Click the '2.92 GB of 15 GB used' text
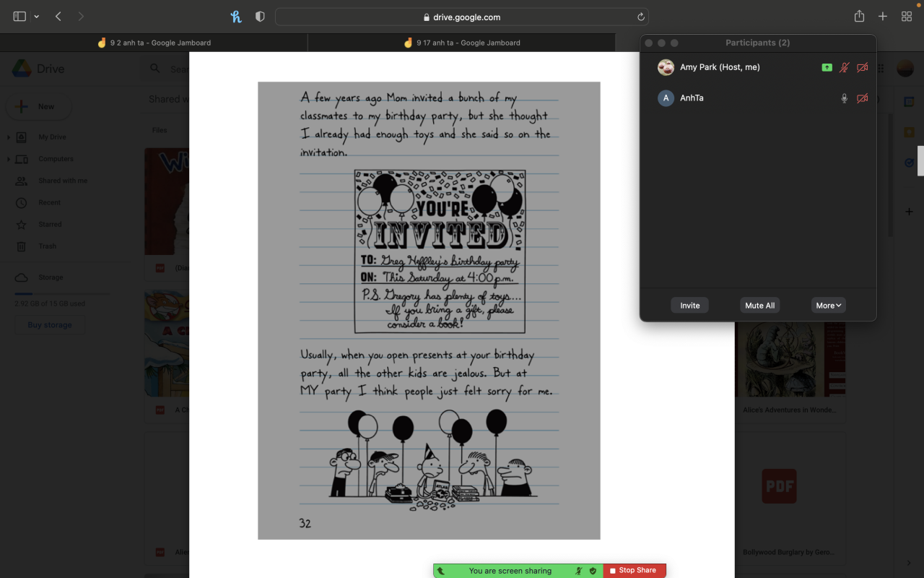The width and height of the screenshot is (924, 578). click(50, 303)
